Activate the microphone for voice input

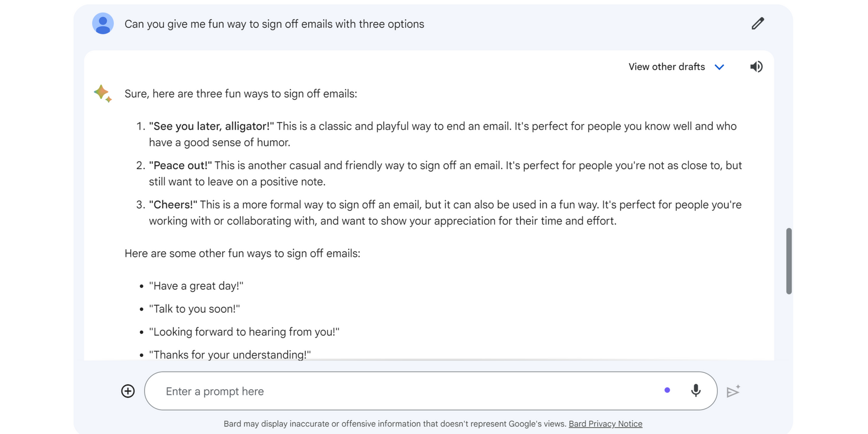click(x=696, y=391)
